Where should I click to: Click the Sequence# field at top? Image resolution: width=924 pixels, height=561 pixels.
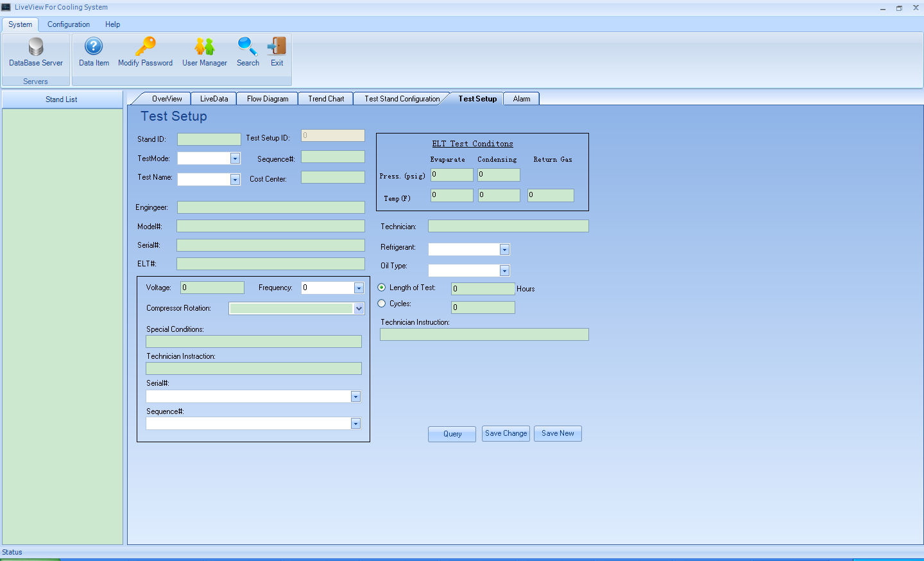point(333,157)
